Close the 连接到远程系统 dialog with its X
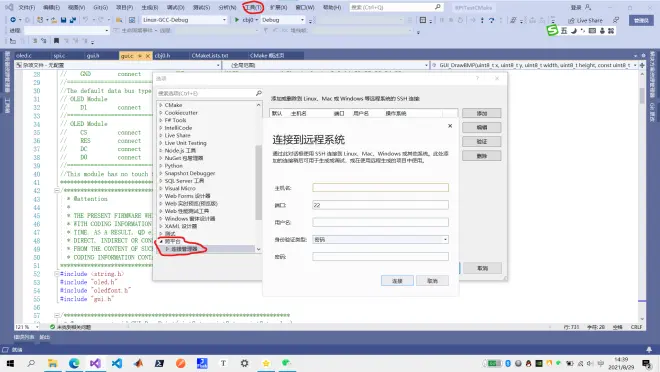The width and height of the screenshot is (660, 372). 450,126
